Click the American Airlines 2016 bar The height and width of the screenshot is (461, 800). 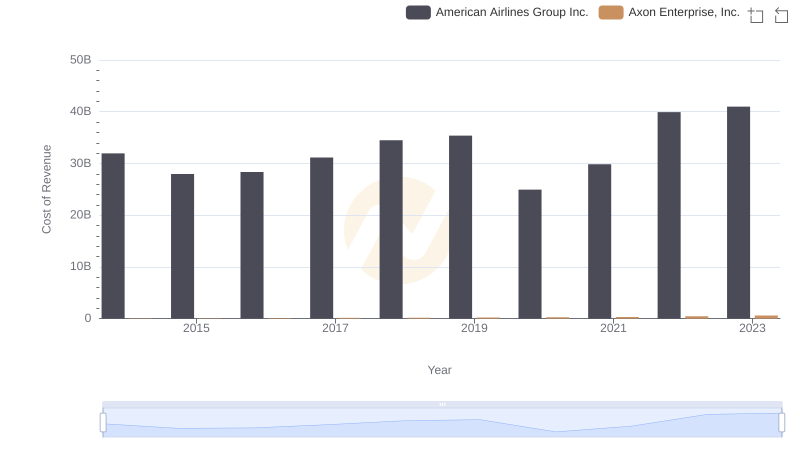[252, 245]
